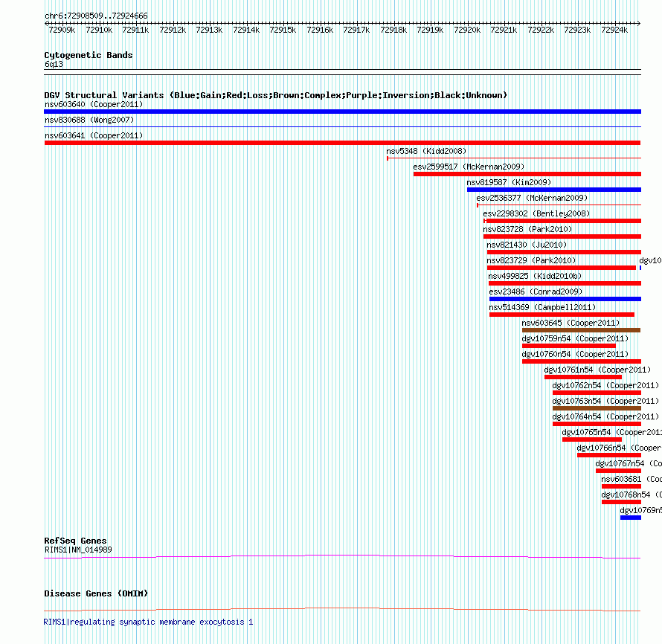The width and height of the screenshot is (662, 644).
Task: Click the partially shown dgv10 label beside nsv823729
Action: pos(650,260)
